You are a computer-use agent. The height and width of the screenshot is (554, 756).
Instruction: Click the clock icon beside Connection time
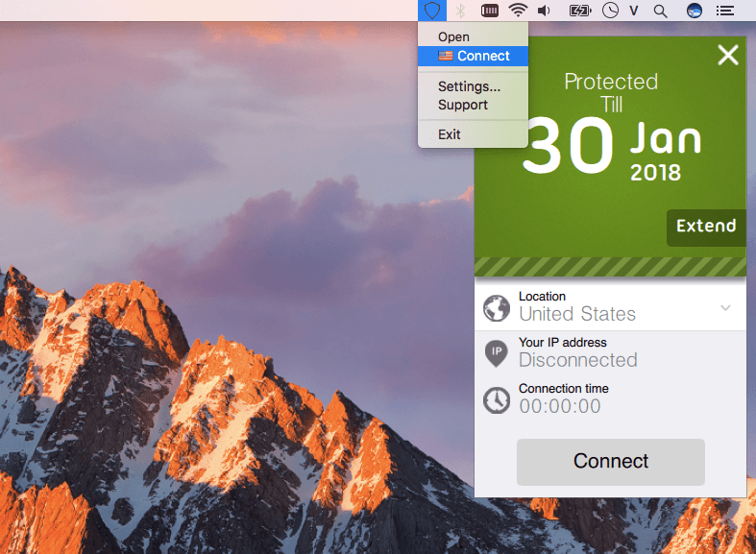(497, 400)
